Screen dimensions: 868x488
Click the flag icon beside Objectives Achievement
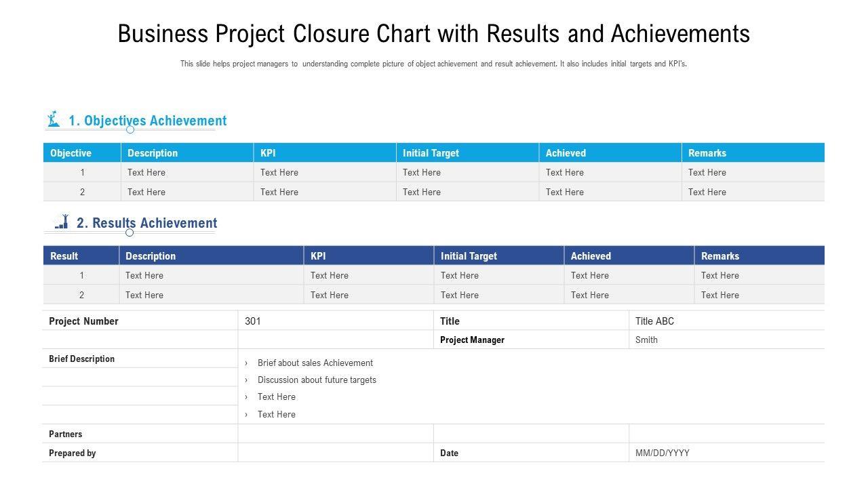(54, 120)
